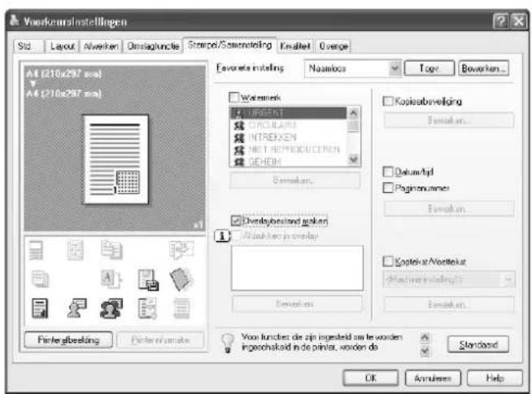Click the faded lined page icon

click(x=182, y=309)
